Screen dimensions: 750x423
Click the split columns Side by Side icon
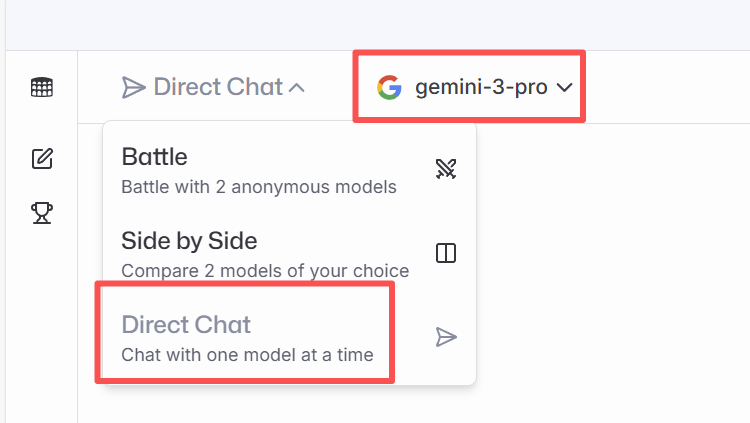[446, 253]
